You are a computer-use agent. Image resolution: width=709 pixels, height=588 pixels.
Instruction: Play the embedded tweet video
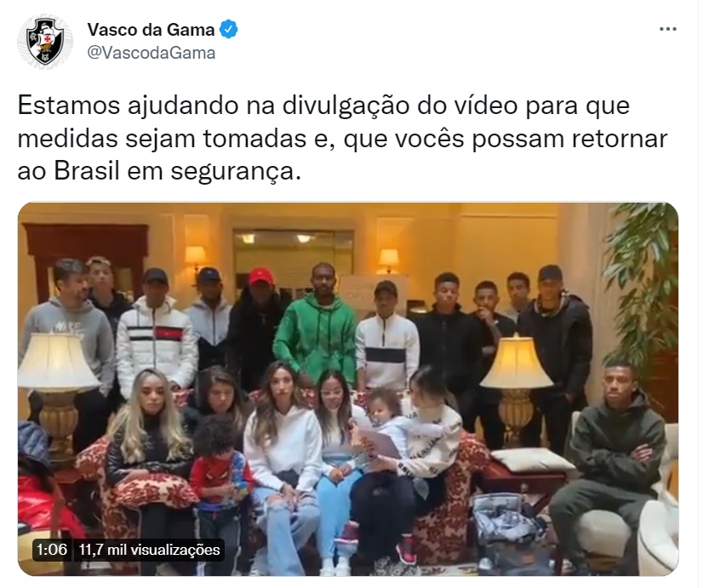348,389
